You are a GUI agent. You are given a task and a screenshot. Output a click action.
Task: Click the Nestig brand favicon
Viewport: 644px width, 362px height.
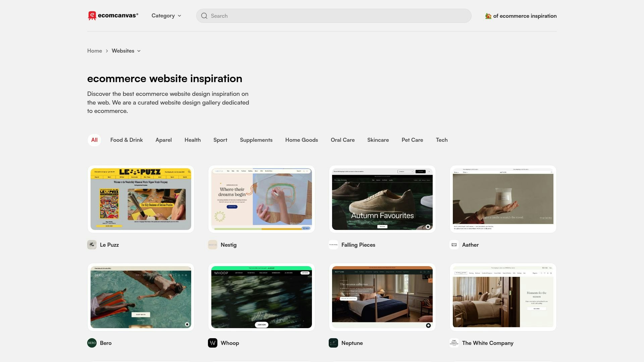coord(213,245)
